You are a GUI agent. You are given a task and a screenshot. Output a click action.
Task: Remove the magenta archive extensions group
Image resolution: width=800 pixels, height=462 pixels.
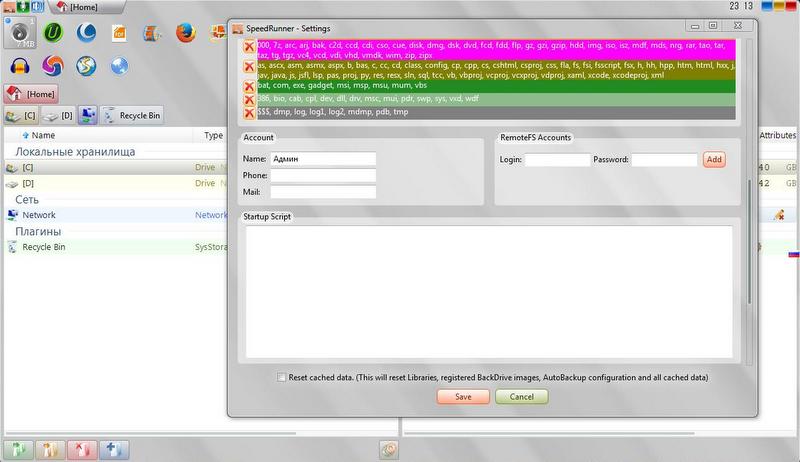(x=249, y=47)
